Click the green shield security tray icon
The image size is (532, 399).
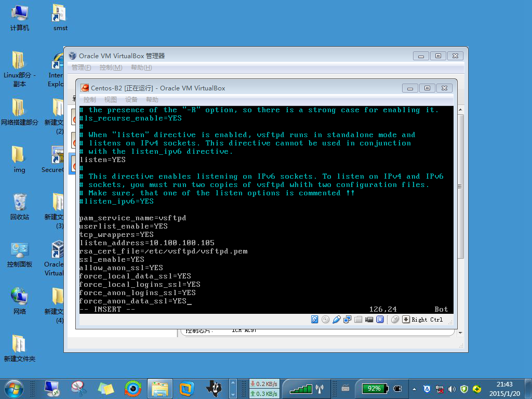(464, 389)
